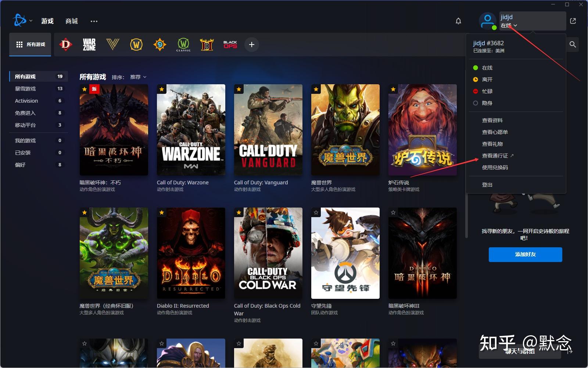Open the WoW Classic icon in favorites bar

pyautogui.click(x=183, y=45)
